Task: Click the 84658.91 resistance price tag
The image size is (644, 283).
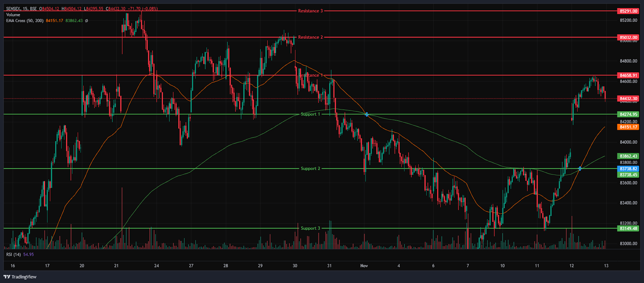Action: coord(628,75)
